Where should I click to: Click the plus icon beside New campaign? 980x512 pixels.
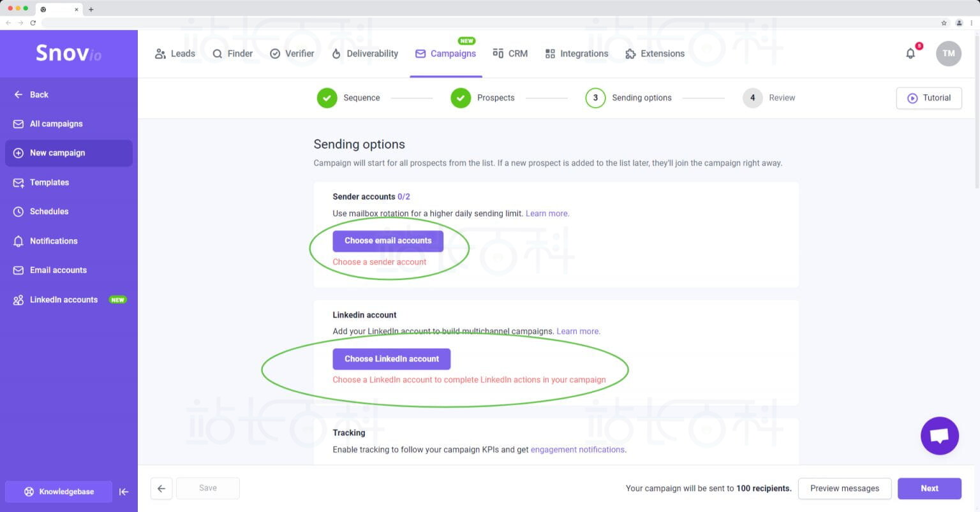pos(19,153)
